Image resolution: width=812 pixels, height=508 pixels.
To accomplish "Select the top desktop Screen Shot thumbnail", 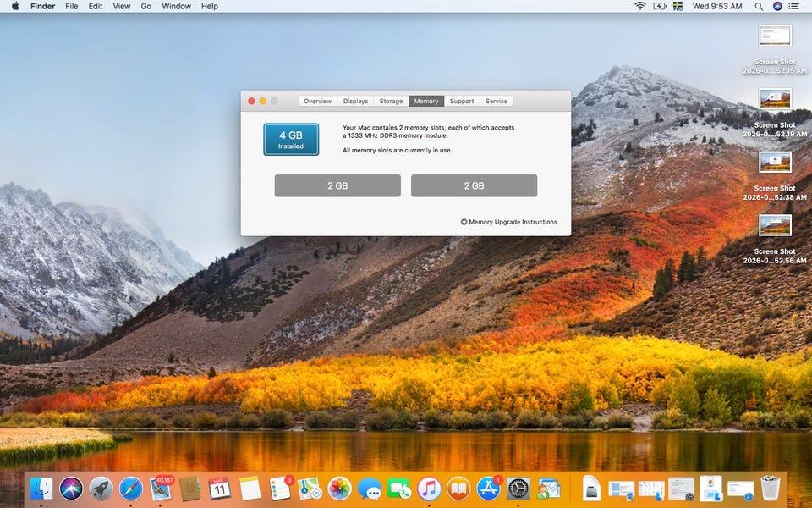I will pyautogui.click(x=775, y=36).
